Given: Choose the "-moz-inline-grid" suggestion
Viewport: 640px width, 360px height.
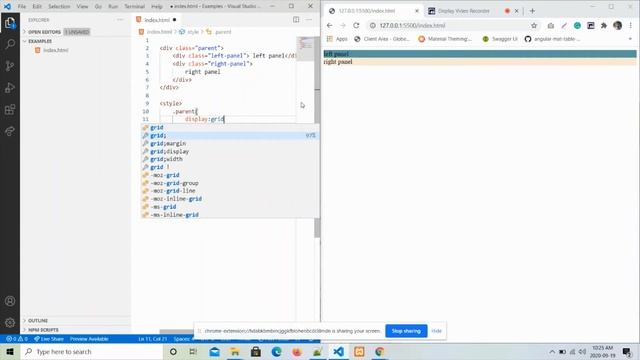Looking at the screenshot, I should (229, 199).
